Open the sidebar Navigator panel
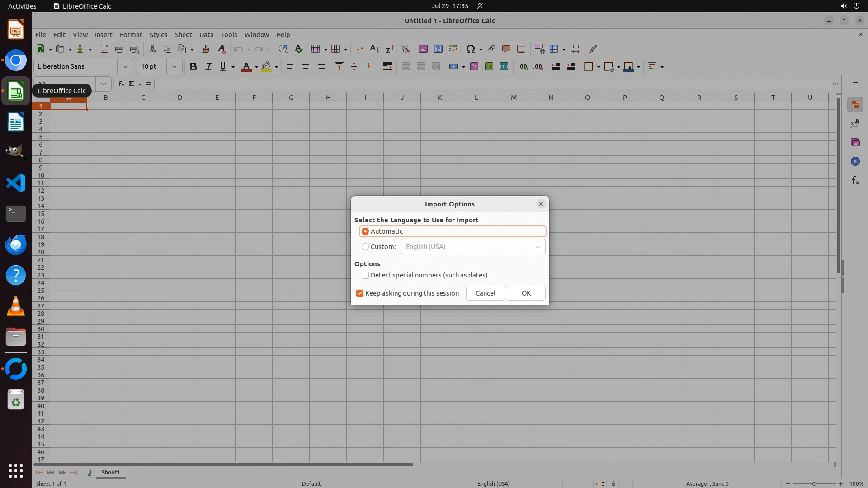The height and width of the screenshot is (488, 868). (855, 161)
